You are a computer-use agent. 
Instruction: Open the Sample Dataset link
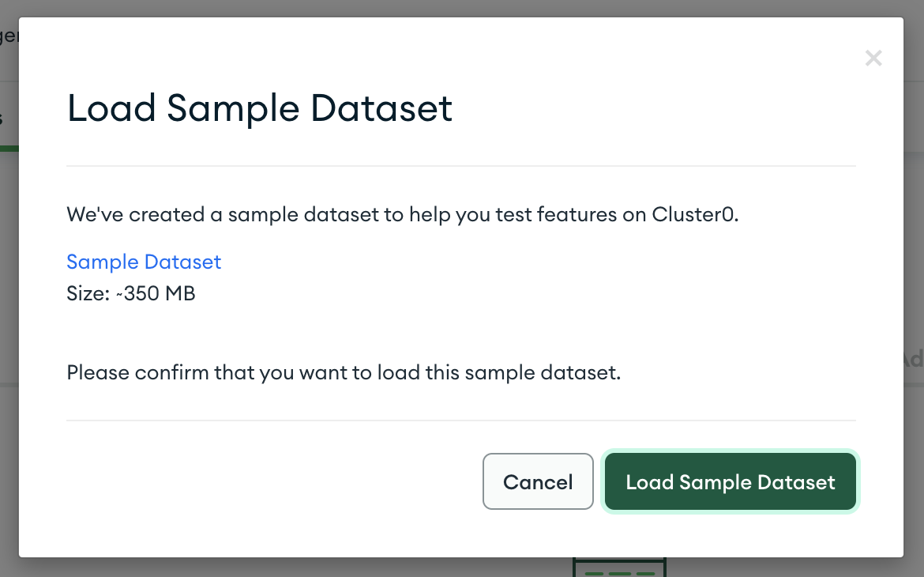pos(144,262)
